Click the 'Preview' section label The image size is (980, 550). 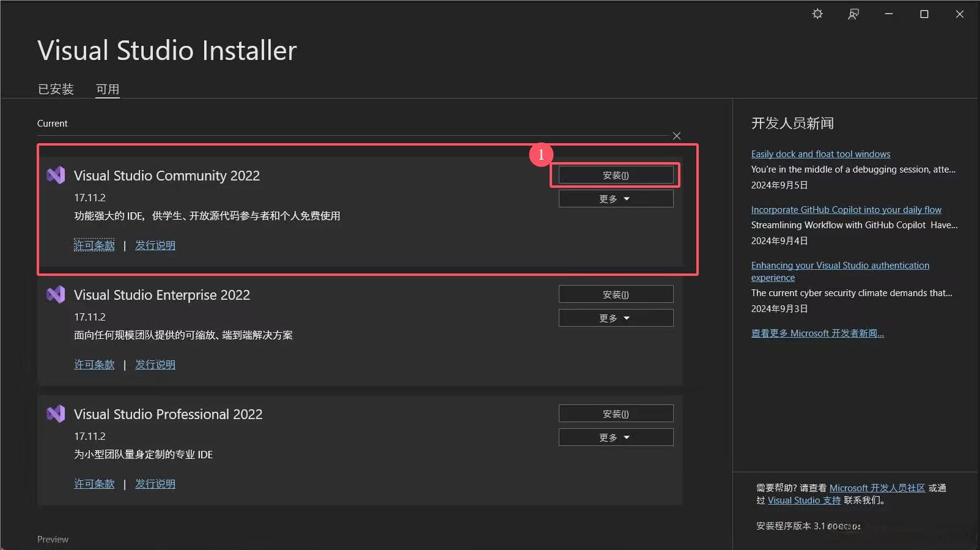coord(53,540)
